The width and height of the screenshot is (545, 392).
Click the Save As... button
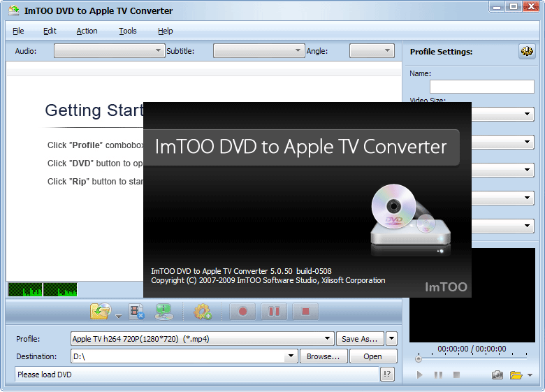360,339
